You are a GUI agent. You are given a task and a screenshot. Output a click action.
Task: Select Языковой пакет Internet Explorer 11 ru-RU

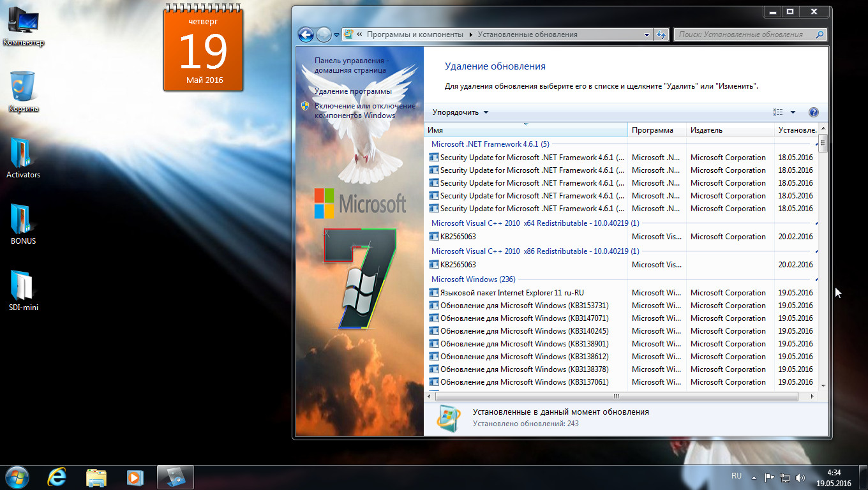pyautogui.click(x=622, y=293)
